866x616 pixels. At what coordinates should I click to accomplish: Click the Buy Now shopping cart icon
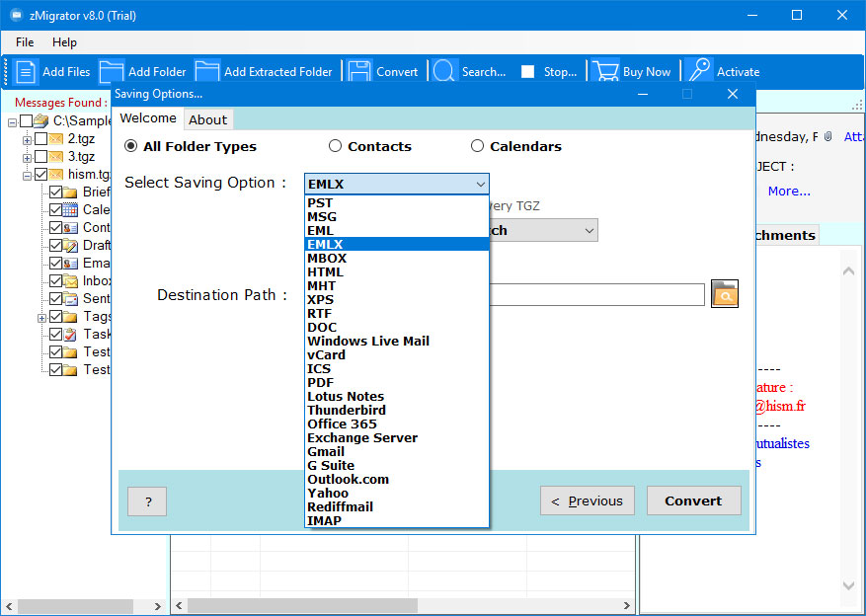pyautogui.click(x=604, y=72)
